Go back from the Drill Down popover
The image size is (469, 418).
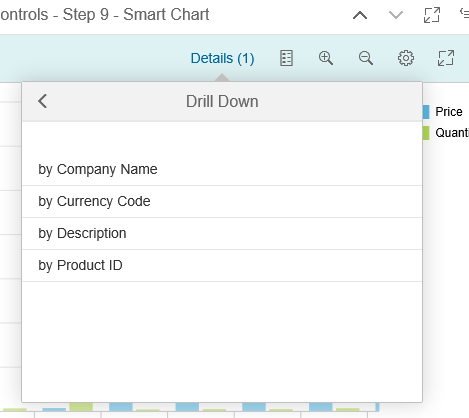(43, 101)
